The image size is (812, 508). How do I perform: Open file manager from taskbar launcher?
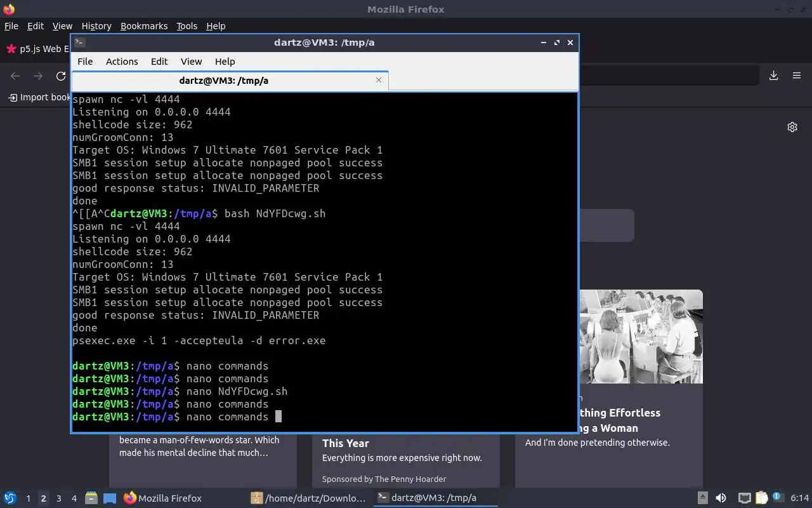point(91,498)
